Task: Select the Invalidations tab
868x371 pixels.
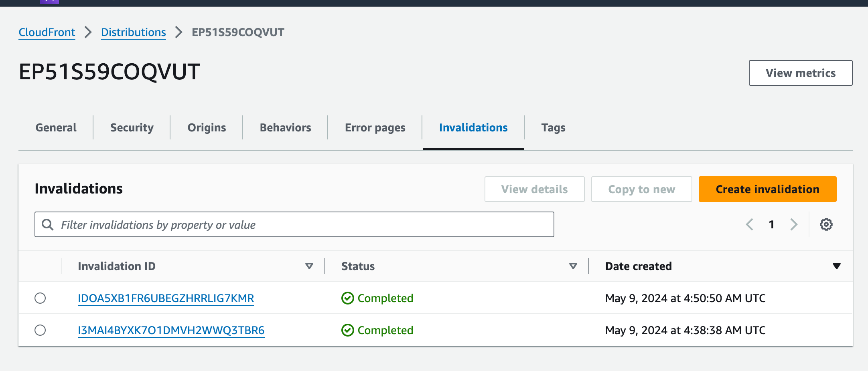Action: coord(473,127)
